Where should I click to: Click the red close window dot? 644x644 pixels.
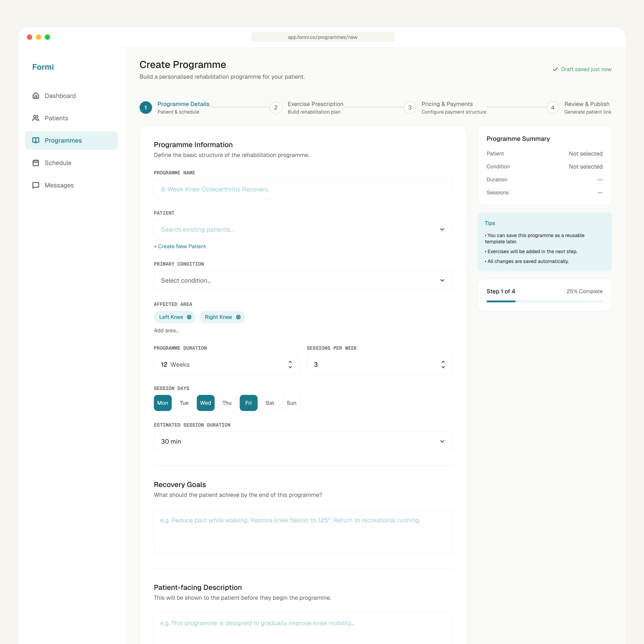[29, 37]
